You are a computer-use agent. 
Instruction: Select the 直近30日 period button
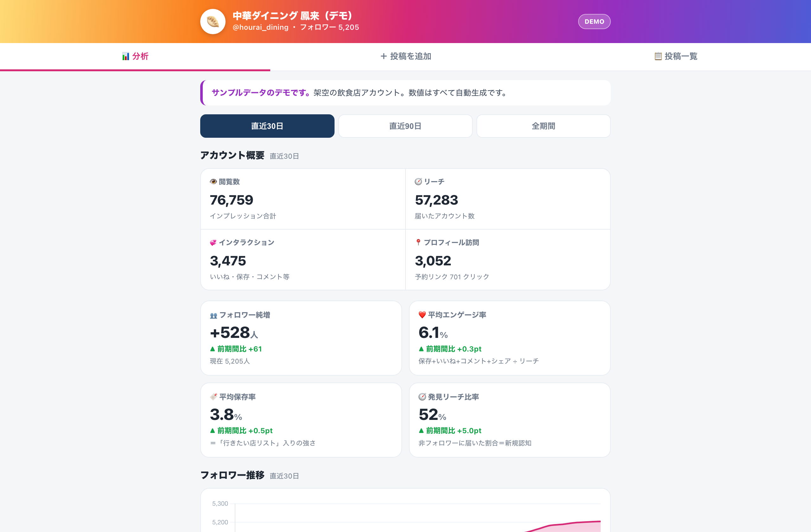coord(267,126)
